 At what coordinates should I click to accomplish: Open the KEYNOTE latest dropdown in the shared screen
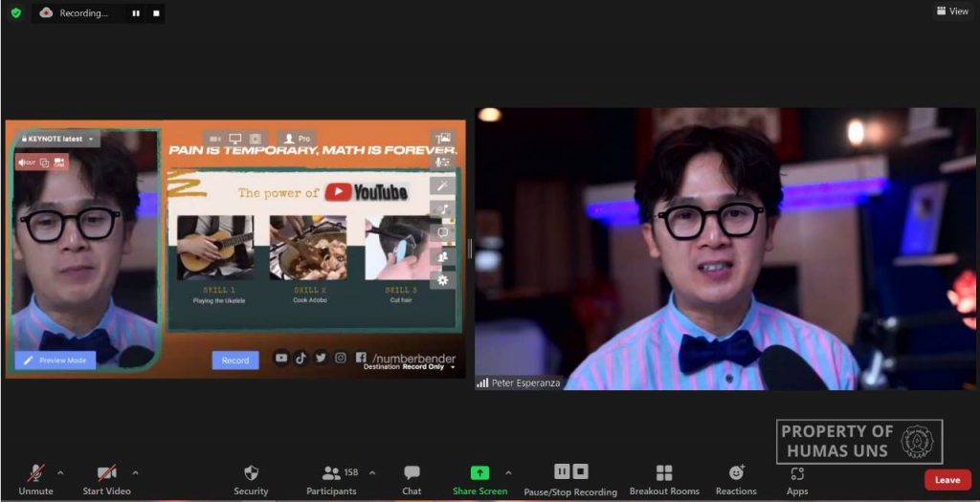click(58, 139)
